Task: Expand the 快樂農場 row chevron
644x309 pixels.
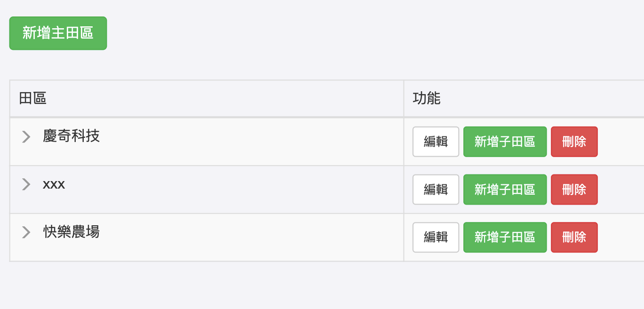Action: pos(26,232)
